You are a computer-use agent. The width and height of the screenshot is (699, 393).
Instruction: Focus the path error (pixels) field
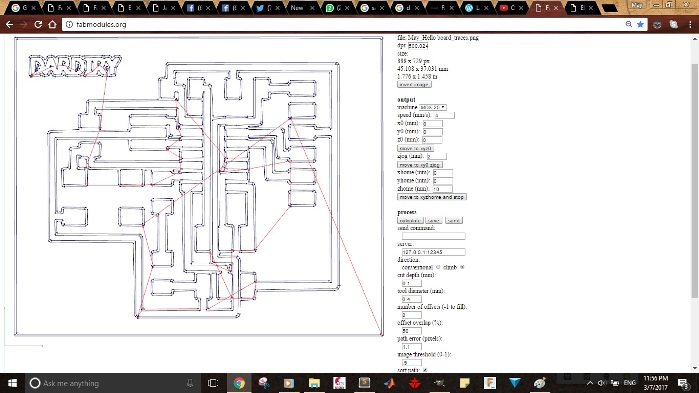pos(411,347)
